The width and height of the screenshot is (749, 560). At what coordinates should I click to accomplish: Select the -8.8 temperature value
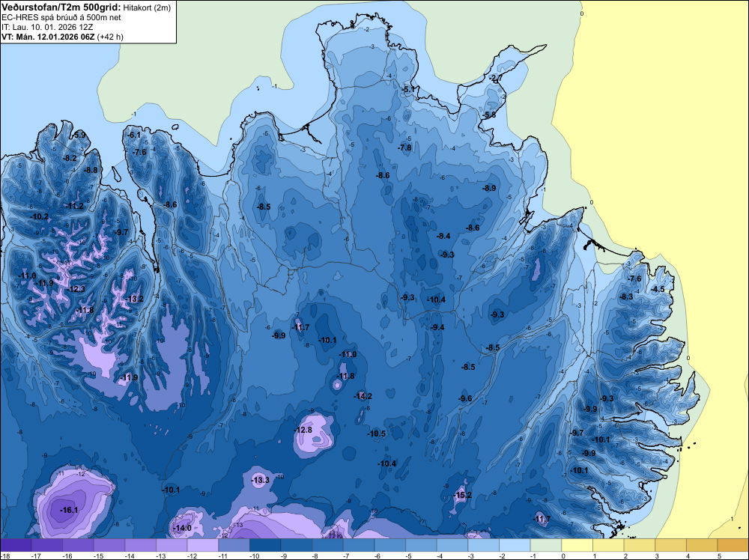pos(91,169)
